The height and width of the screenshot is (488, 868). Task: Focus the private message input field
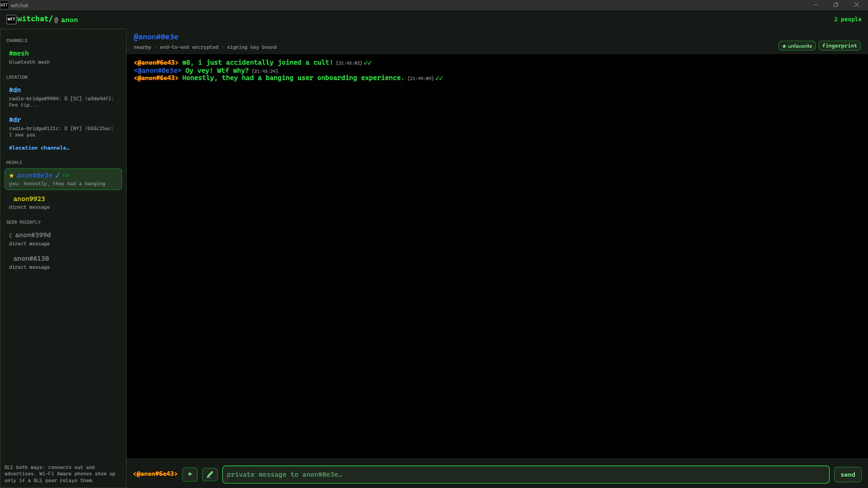pos(526,474)
